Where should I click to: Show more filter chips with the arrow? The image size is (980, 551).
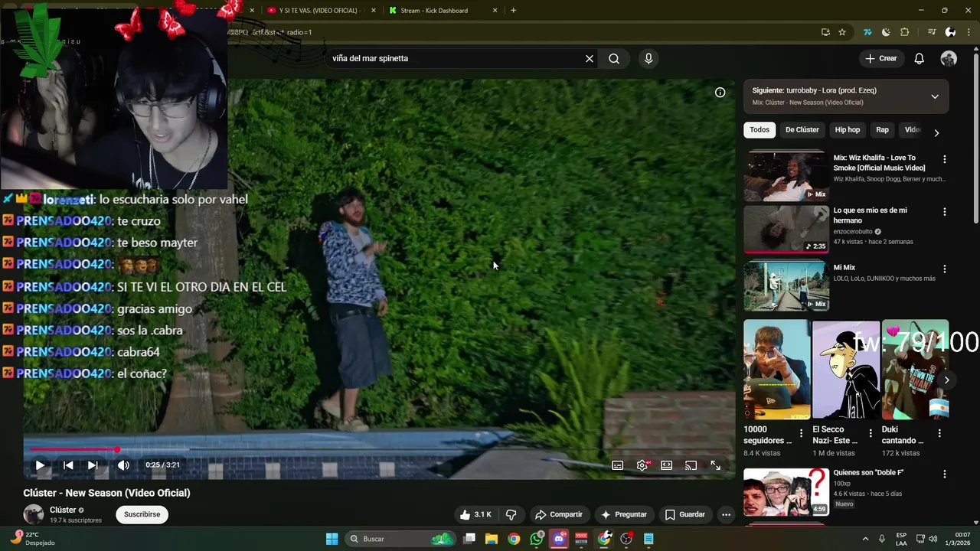pos(936,133)
